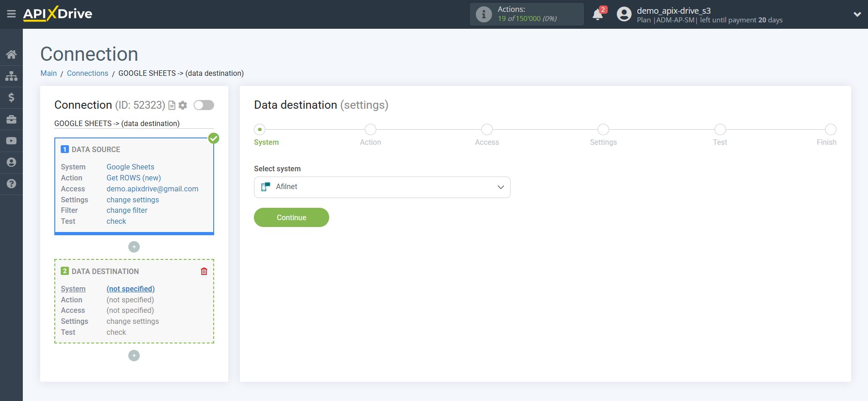Go to Connections breadcrumb
Screen dimensions: 868x401
pyautogui.click(x=87, y=74)
